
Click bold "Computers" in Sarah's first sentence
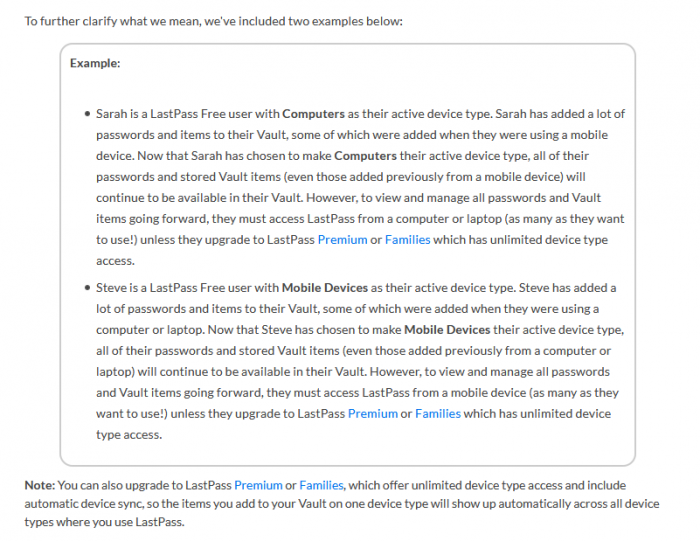(x=313, y=114)
